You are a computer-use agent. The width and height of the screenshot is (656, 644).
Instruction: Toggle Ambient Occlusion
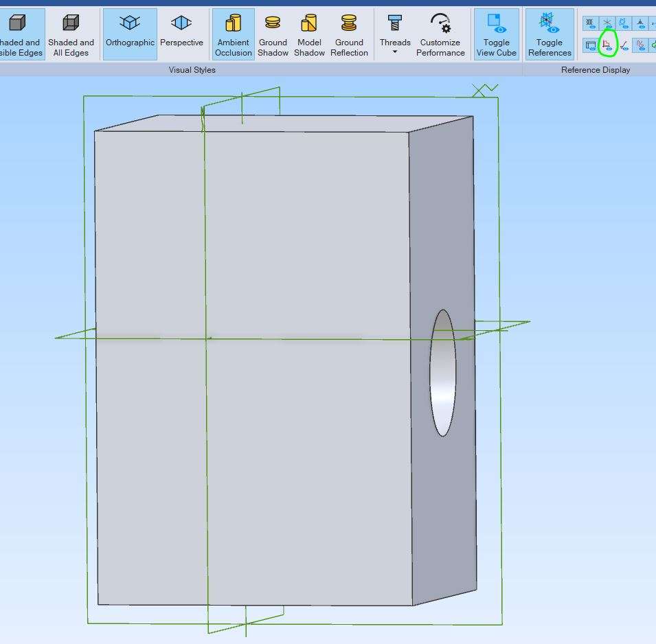(x=233, y=34)
